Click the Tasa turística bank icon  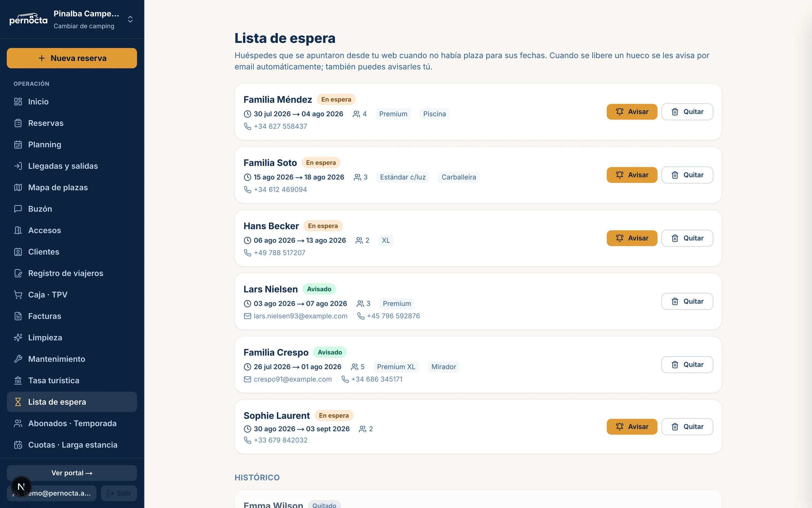coord(18,380)
